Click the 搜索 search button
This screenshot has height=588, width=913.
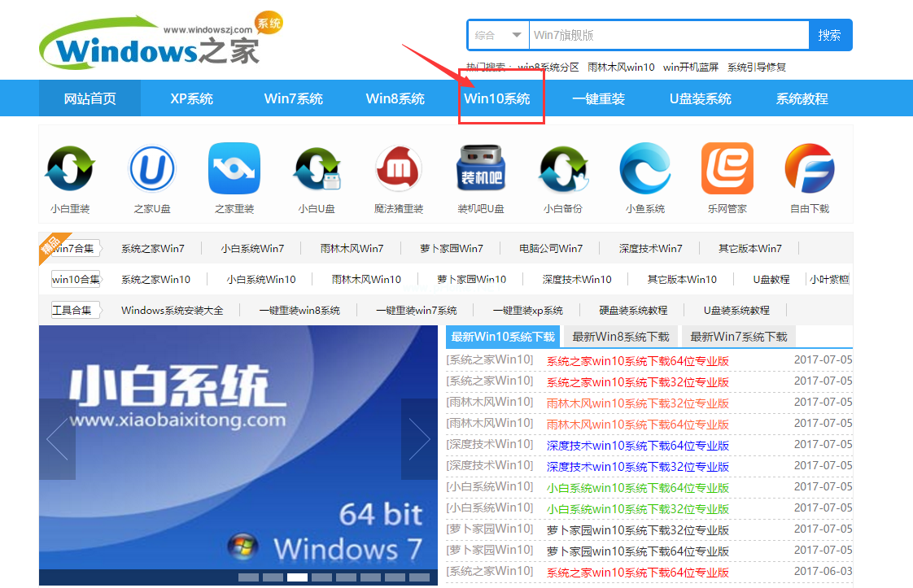click(830, 35)
